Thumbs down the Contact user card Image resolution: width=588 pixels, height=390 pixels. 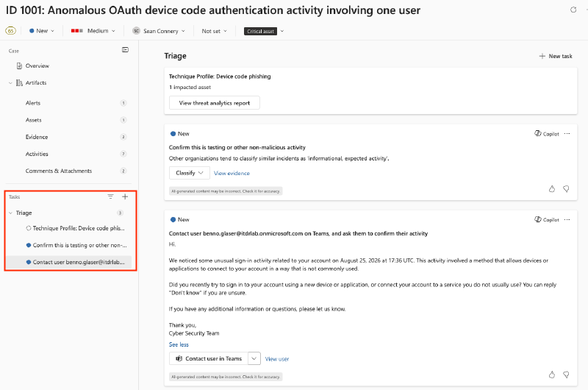(x=566, y=375)
